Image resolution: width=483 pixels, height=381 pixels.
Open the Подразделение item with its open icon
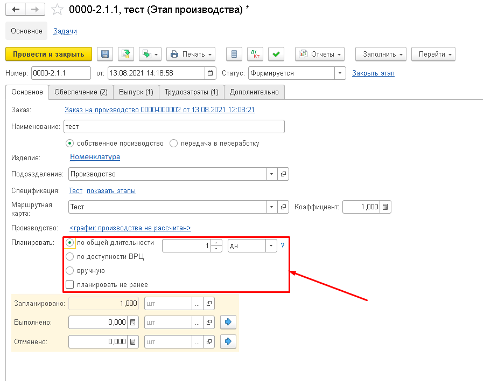click(283, 174)
